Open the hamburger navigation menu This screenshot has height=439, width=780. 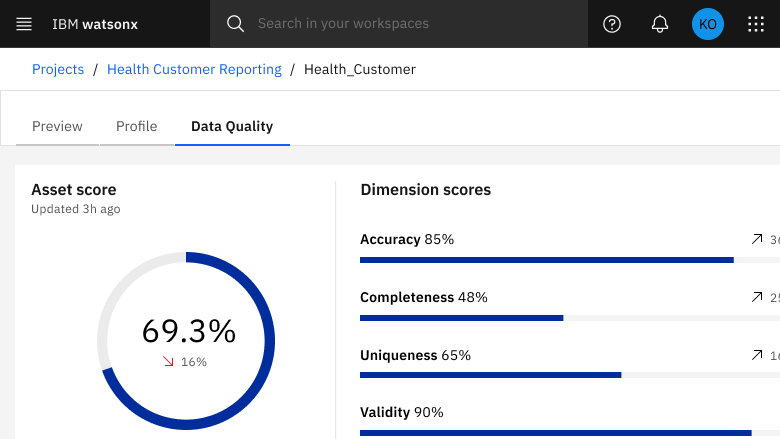click(24, 24)
